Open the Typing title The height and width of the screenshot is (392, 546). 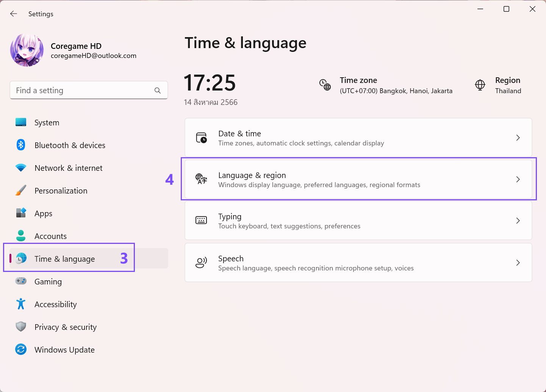(x=230, y=217)
